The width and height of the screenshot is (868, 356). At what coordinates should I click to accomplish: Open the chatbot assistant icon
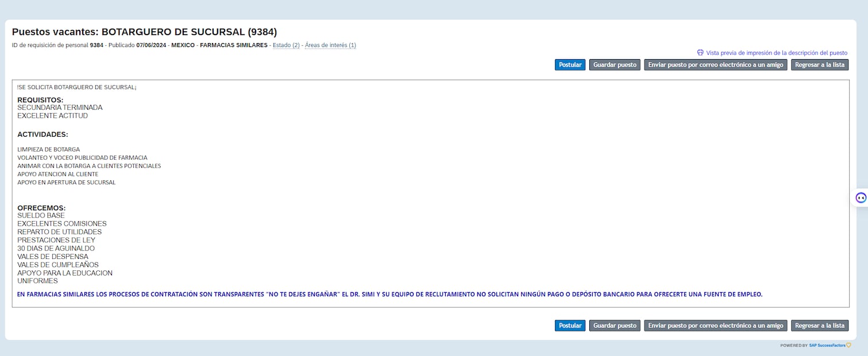(x=861, y=198)
